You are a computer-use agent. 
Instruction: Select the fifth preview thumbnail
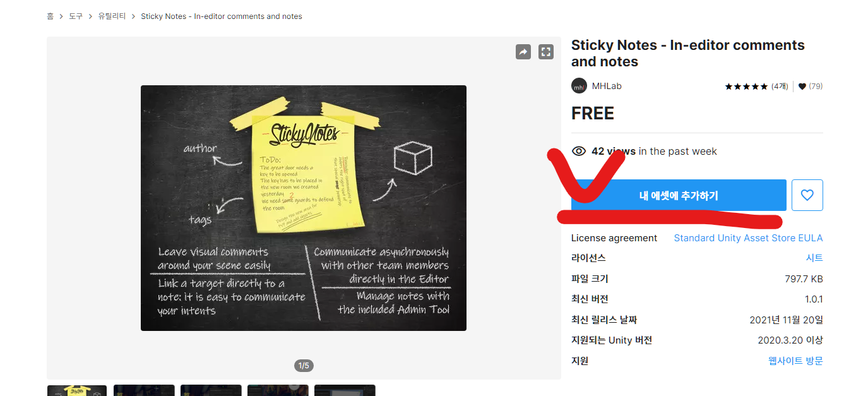coord(345,390)
